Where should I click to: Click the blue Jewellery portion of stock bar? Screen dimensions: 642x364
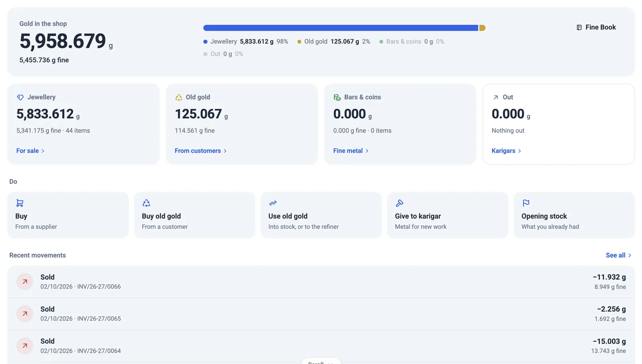pyautogui.click(x=341, y=28)
